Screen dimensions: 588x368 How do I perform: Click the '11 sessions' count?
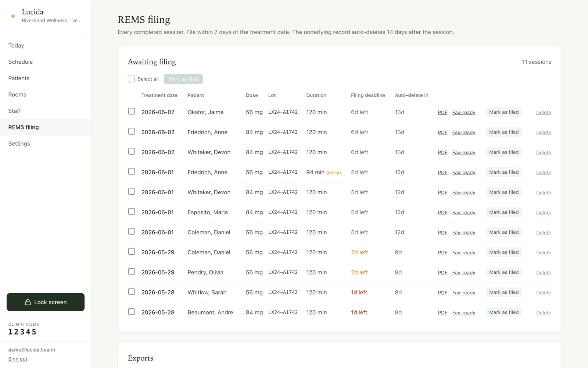[537, 62]
